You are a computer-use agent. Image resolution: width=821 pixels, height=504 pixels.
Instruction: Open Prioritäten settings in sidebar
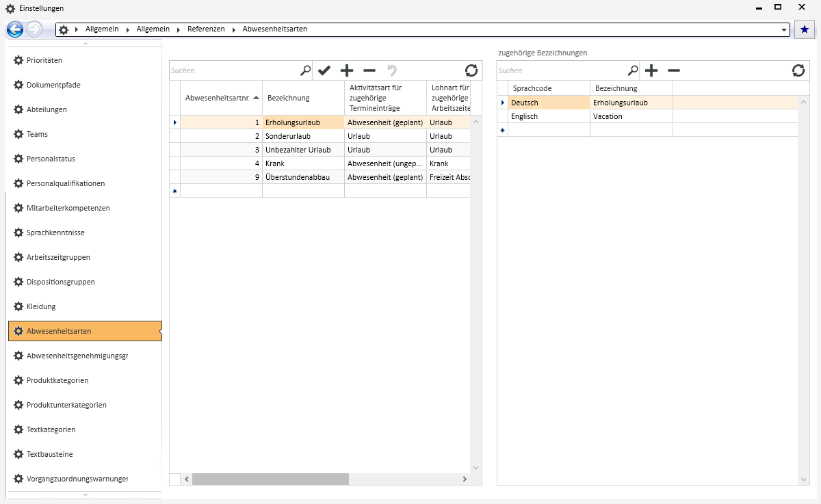coord(85,60)
